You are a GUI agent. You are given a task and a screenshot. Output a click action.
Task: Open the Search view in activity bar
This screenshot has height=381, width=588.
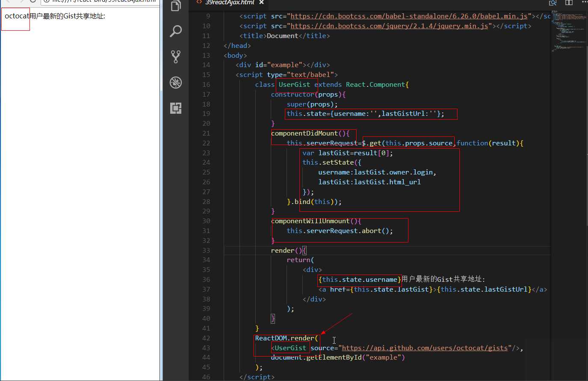coord(176,31)
